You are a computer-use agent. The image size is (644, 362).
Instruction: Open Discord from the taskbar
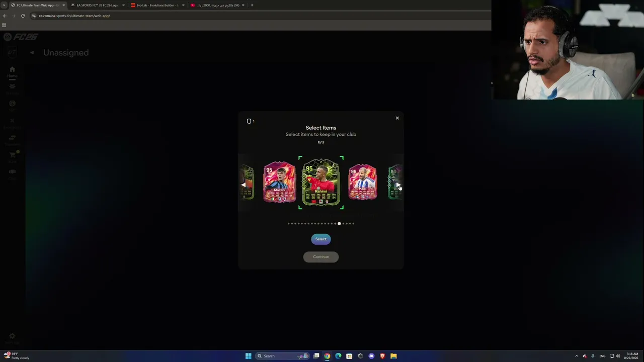[371, 356]
